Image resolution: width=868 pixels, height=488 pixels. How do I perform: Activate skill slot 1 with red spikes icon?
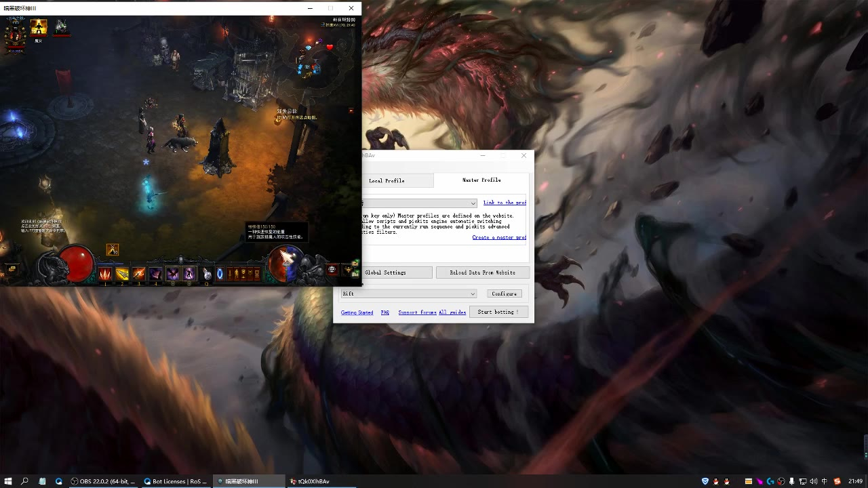pos(105,274)
